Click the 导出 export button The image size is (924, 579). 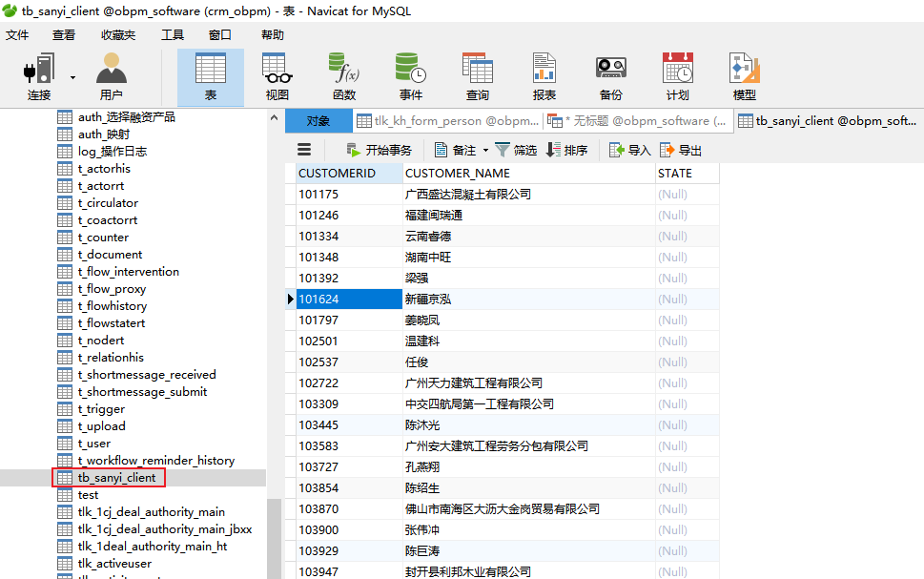point(681,150)
